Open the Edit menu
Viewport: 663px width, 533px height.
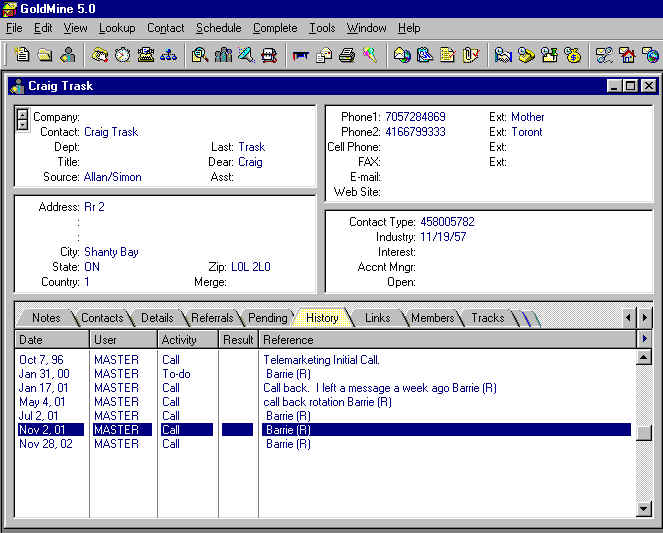tap(43, 28)
